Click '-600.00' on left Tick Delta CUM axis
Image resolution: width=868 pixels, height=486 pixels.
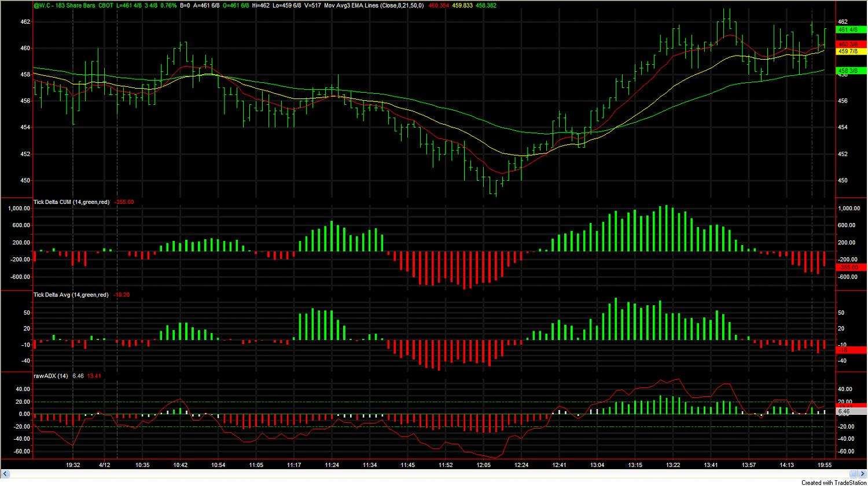tap(19, 277)
